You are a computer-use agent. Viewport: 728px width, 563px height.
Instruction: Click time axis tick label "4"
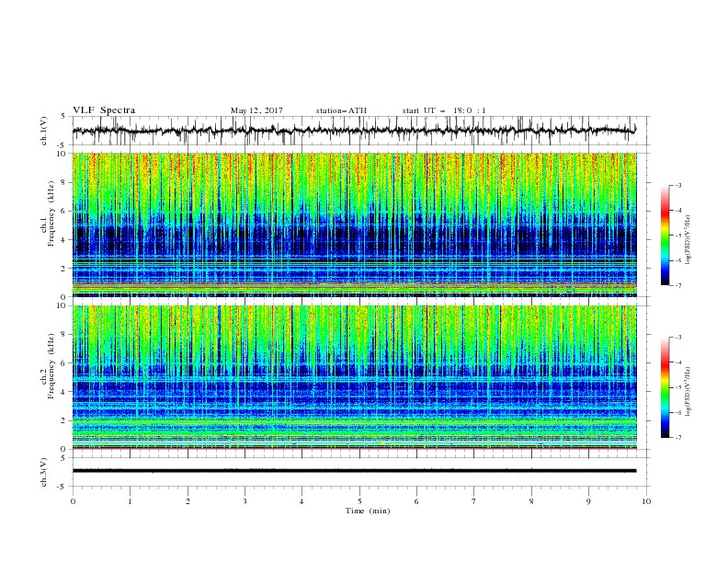point(301,501)
